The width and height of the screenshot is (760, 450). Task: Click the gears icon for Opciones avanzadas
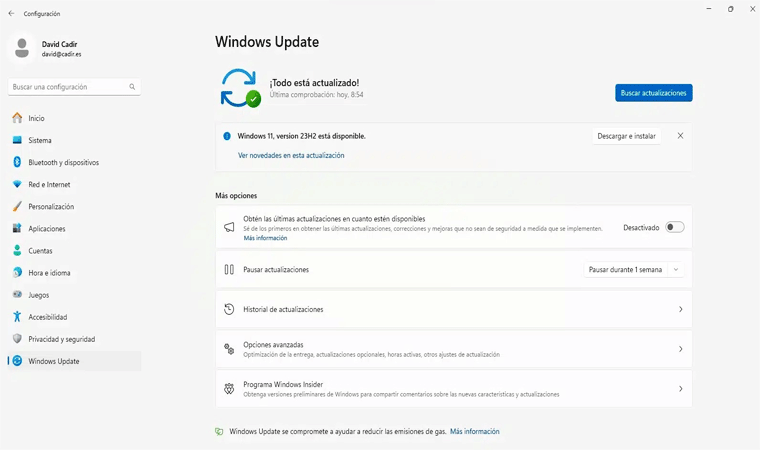pos(229,349)
